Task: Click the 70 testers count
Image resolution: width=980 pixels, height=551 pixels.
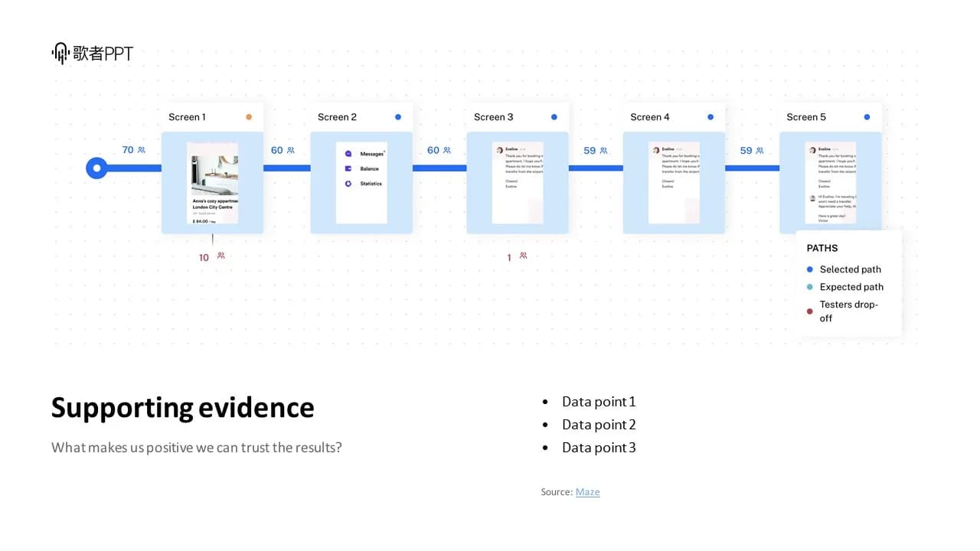Action: [x=128, y=150]
